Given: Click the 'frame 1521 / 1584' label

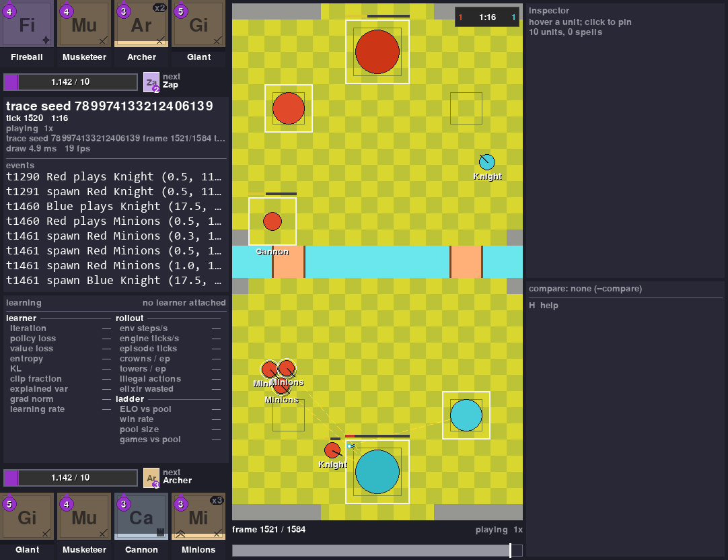Looking at the screenshot, I should tap(269, 529).
